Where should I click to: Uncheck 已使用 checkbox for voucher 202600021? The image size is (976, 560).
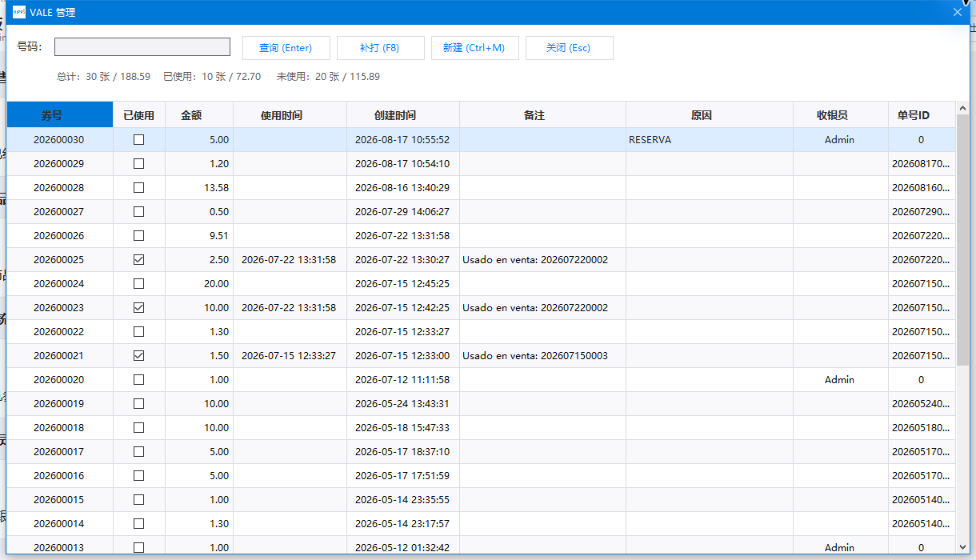pyautogui.click(x=139, y=356)
